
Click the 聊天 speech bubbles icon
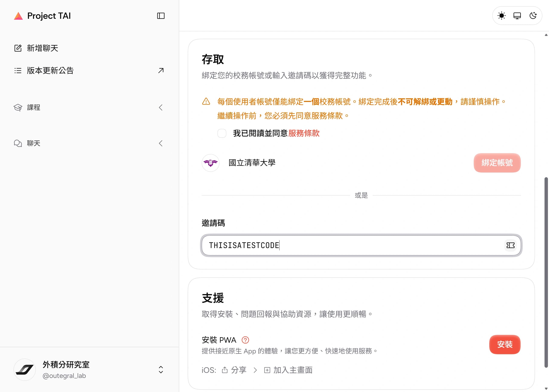pos(18,143)
